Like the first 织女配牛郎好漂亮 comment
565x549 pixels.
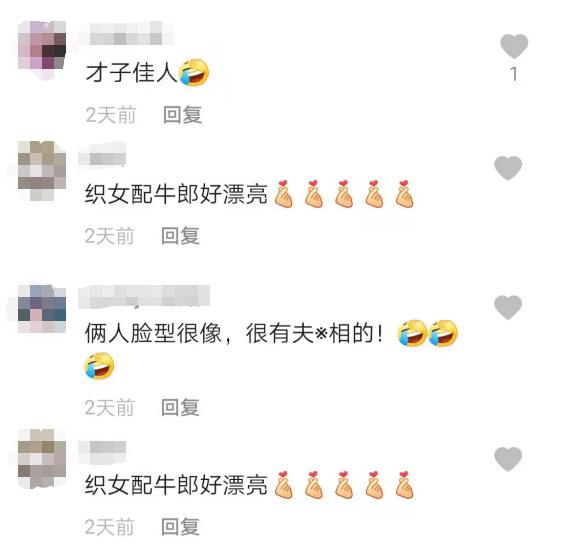coord(508,168)
